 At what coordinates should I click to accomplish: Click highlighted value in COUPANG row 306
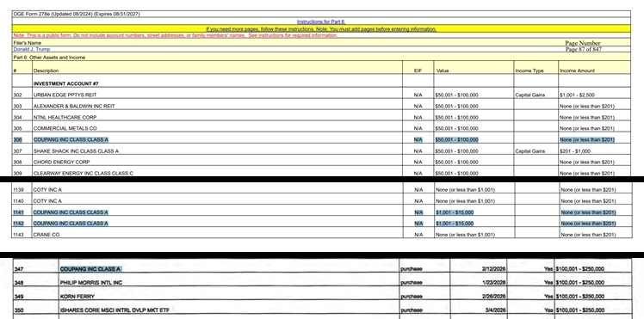456,140
